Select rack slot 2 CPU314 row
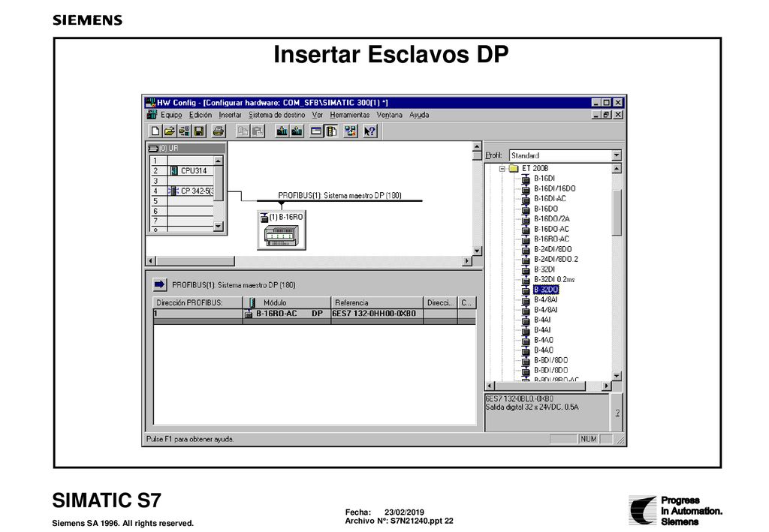This screenshot has width=769, height=532. point(182,170)
